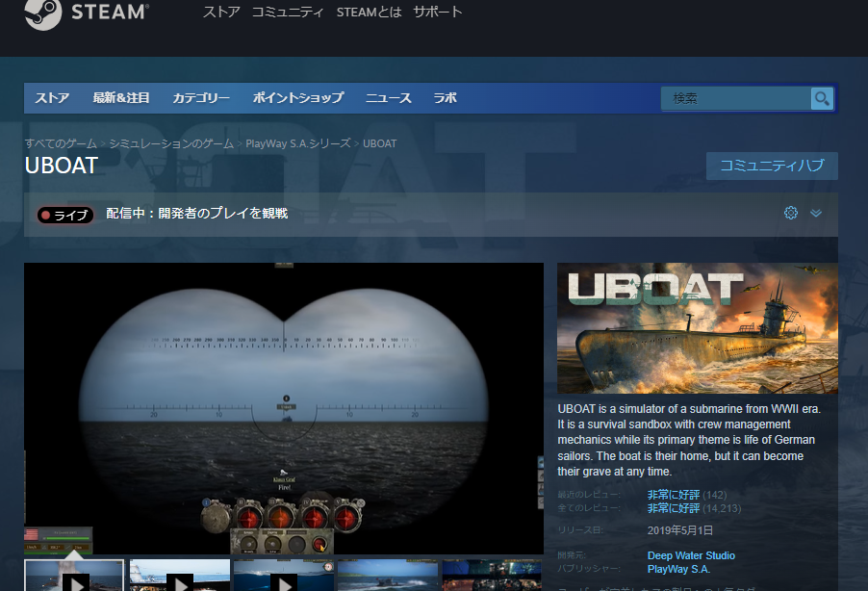The image size is (868, 591).
Task: Click the red ライブ live badge
Action: tap(65, 215)
